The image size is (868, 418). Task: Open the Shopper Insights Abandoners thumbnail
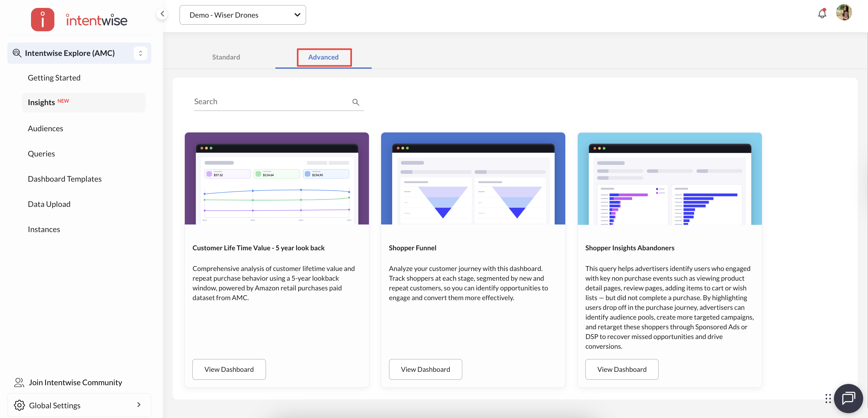click(669, 179)
